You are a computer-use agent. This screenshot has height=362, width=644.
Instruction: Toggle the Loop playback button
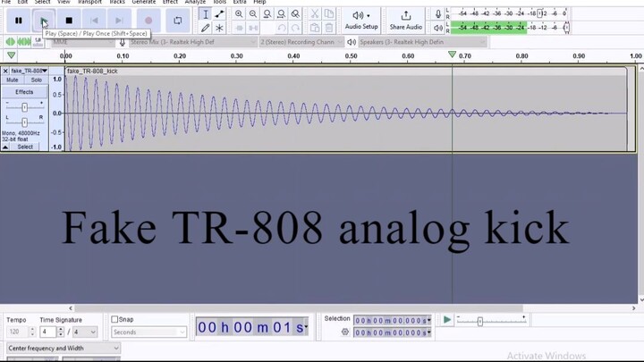(177, 20)
